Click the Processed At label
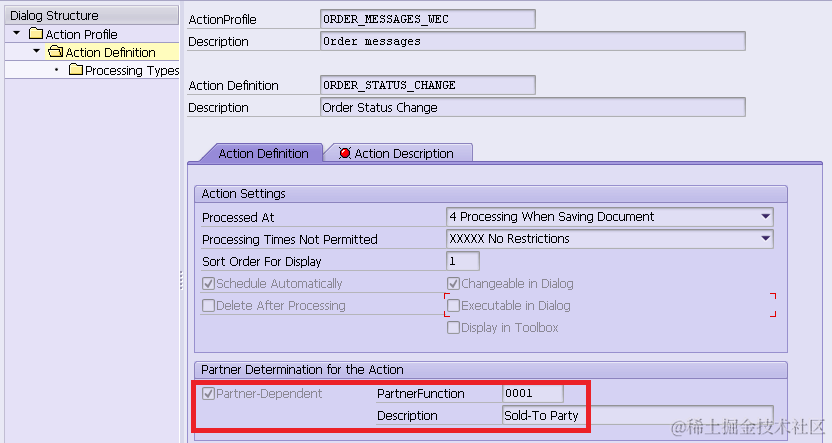The width and height of the screenshot is (832, 443). pos(238,218)
